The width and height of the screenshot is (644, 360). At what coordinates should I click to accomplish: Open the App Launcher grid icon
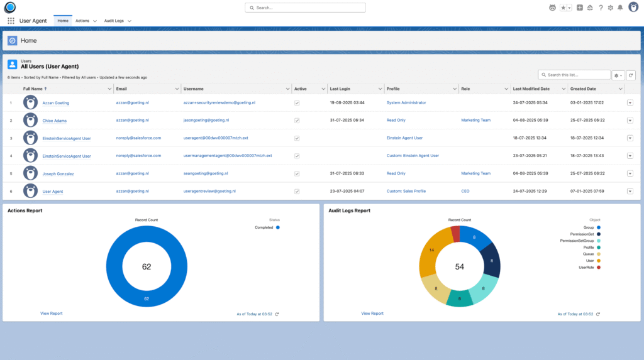11,21
